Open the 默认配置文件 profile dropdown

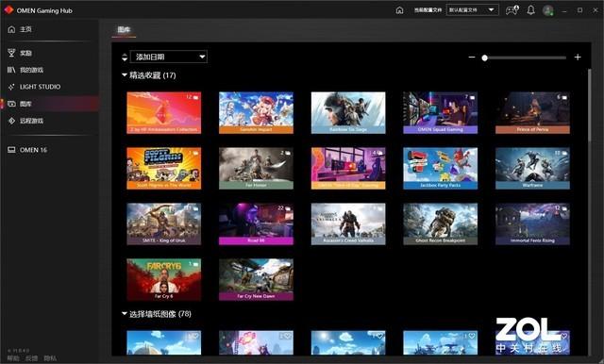(x=472, y=10)
